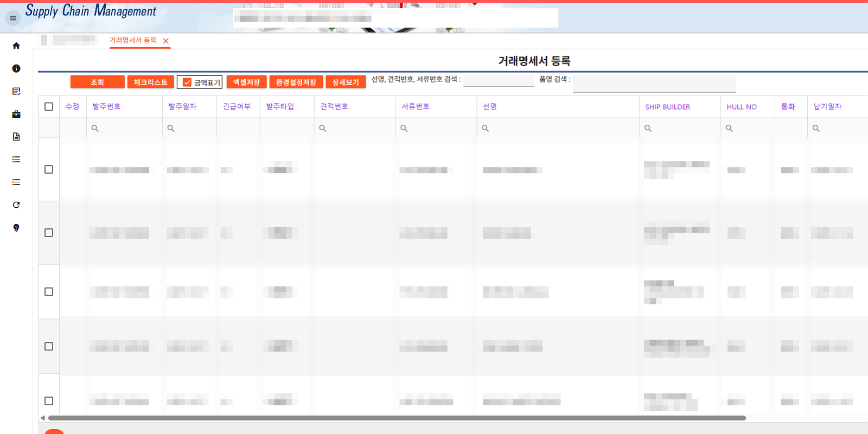The image size is (868, 434).
Task: Switch to the 거래명세서 등록 tab
Action: (133, 41)
